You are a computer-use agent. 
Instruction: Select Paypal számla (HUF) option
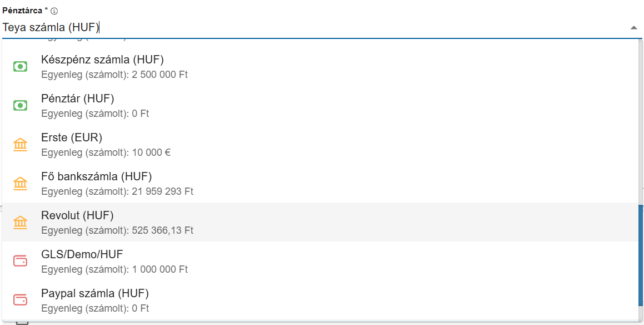pyautogui.click(x=94, y=294)
